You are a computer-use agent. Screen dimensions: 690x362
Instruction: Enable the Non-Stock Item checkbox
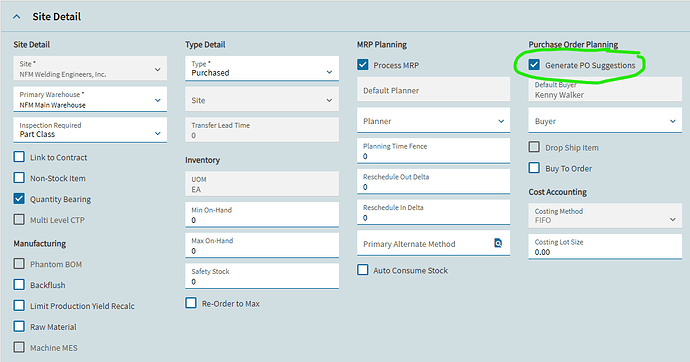pos(19,178)
